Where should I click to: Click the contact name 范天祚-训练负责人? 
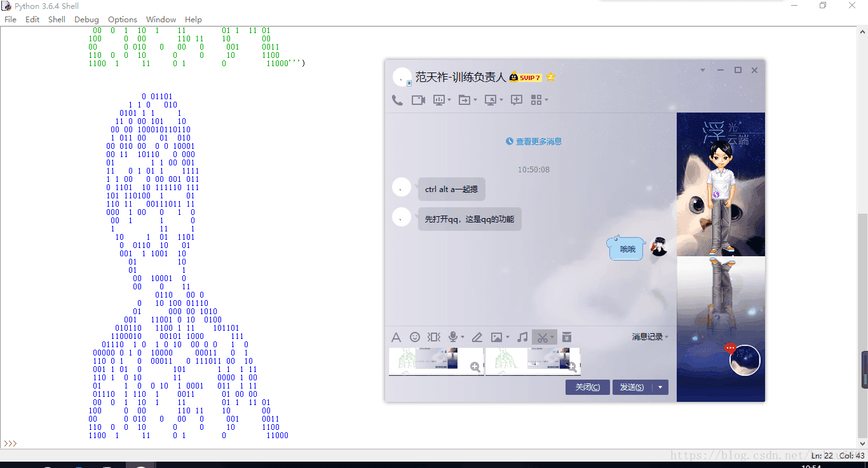pos(461,77)
